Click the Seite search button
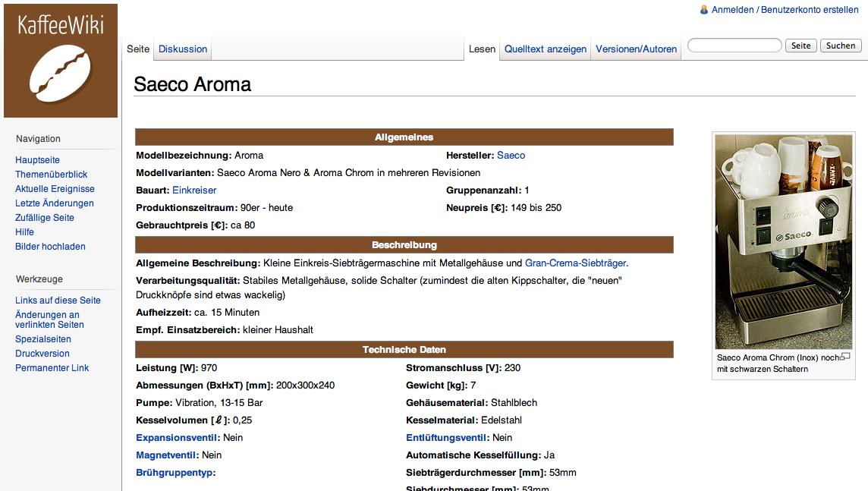The image size is (868, 491). click(801, 46)
